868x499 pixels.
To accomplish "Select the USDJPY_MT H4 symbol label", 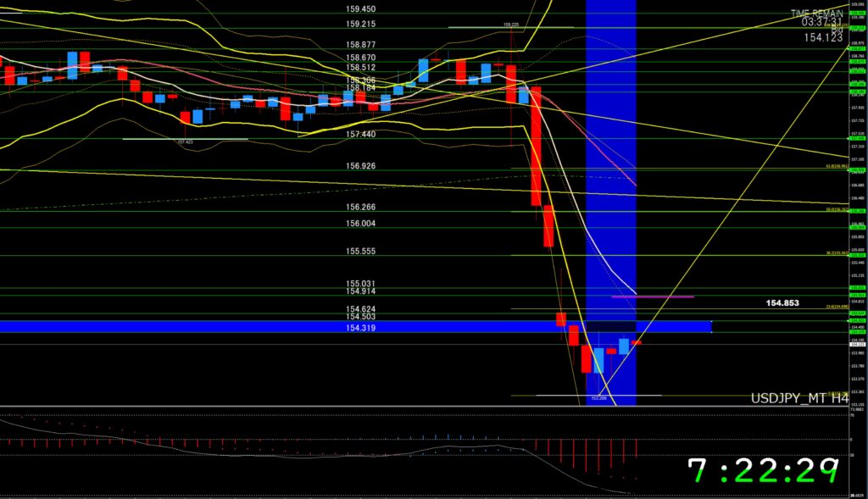I will click(798, 397).
